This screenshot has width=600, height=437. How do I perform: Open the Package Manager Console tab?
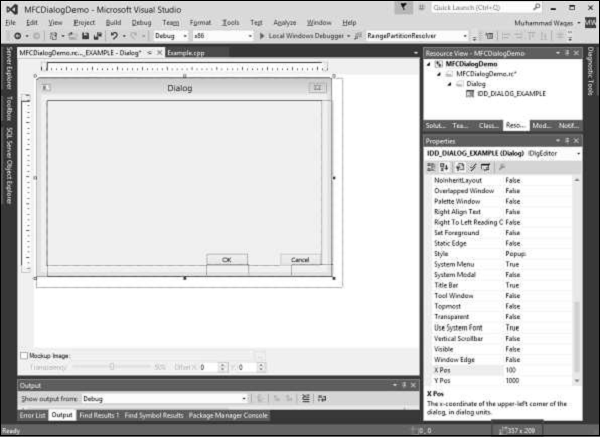[228, 415]
